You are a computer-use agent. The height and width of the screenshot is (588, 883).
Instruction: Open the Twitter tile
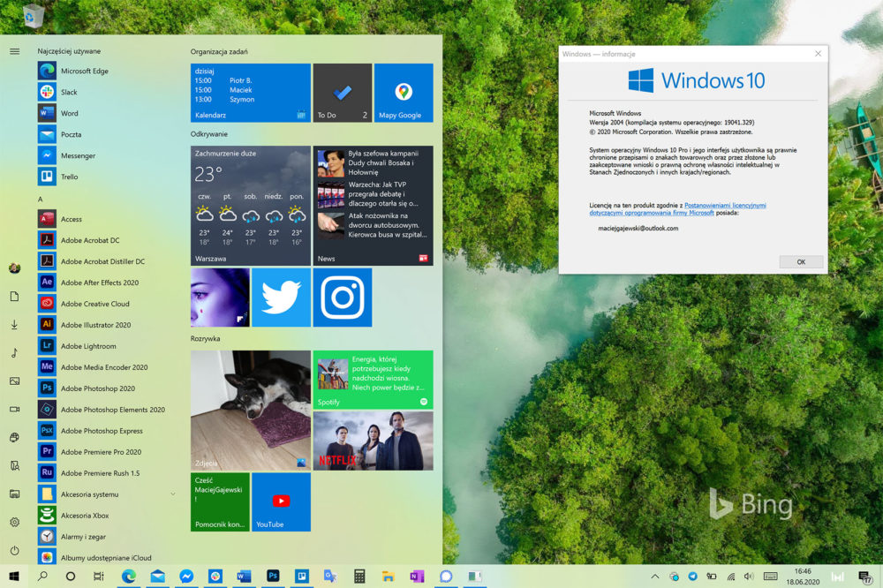pyautogui.click(x=281, y=298)
